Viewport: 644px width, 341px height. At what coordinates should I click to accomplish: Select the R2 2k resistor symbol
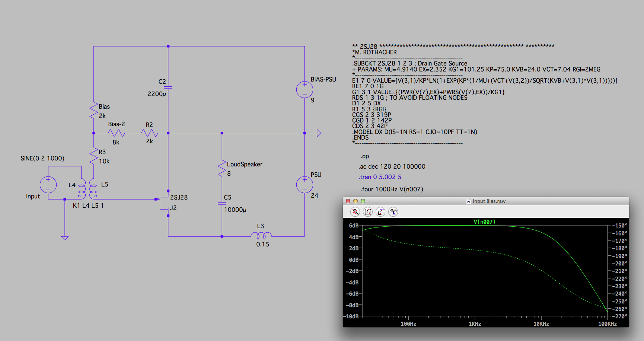coord(150,133)
